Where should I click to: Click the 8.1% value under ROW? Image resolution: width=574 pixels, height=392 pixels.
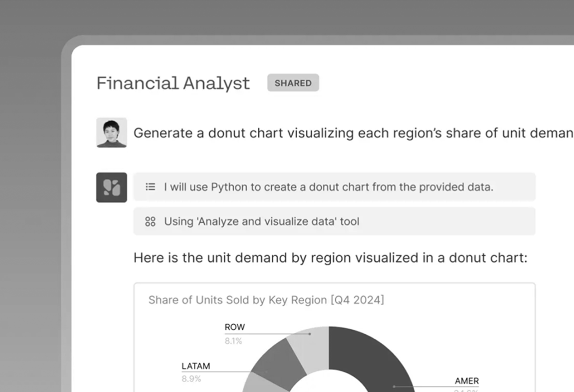point(233,341)
